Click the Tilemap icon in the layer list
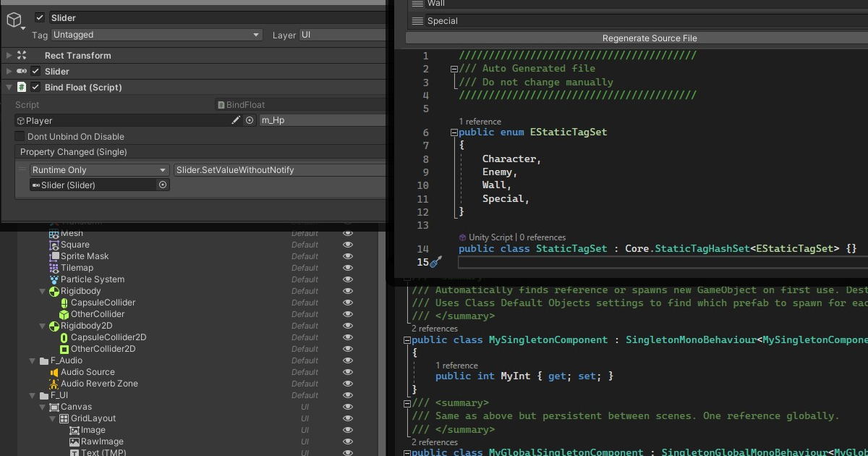The image size is (868, 456). (54, 268)
